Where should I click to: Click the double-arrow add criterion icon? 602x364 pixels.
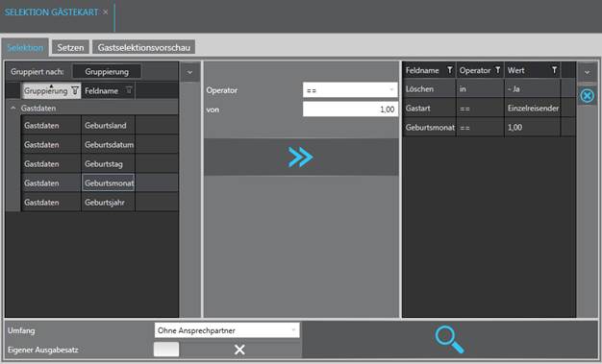point(301,157)
